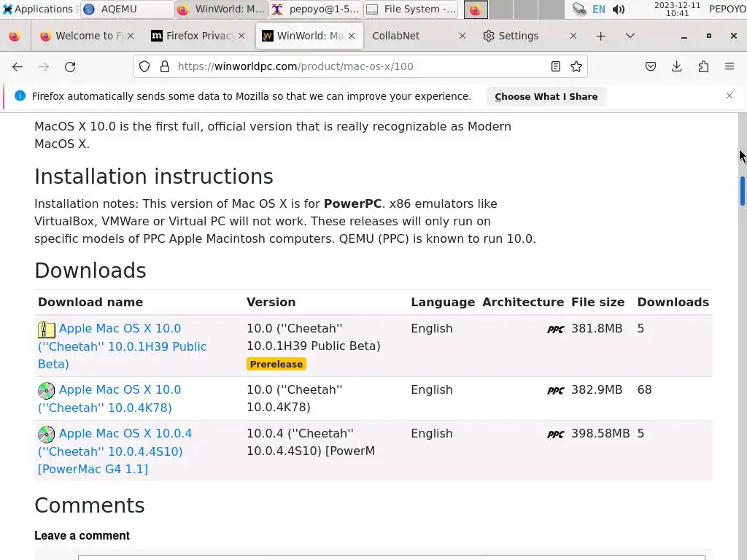Close the Settings tab
Viewport: 747px width, 560px height.
(x=573, y=36)
